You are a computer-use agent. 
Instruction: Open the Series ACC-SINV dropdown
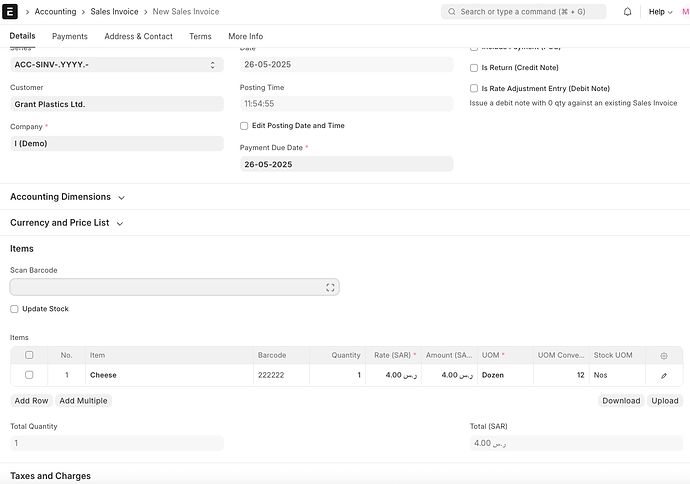(x=117, y=65)
